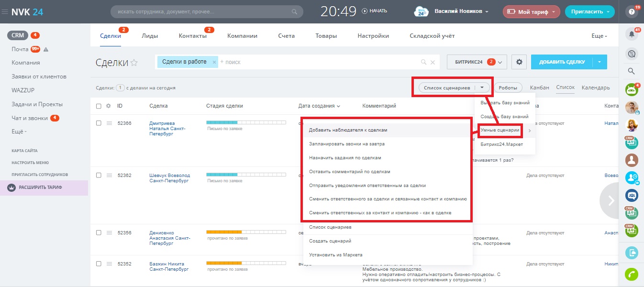644x287 pixels.
Task: Open the arrow next to Добавить сделку
Action: pyautogui.click(x=600, y=62)
